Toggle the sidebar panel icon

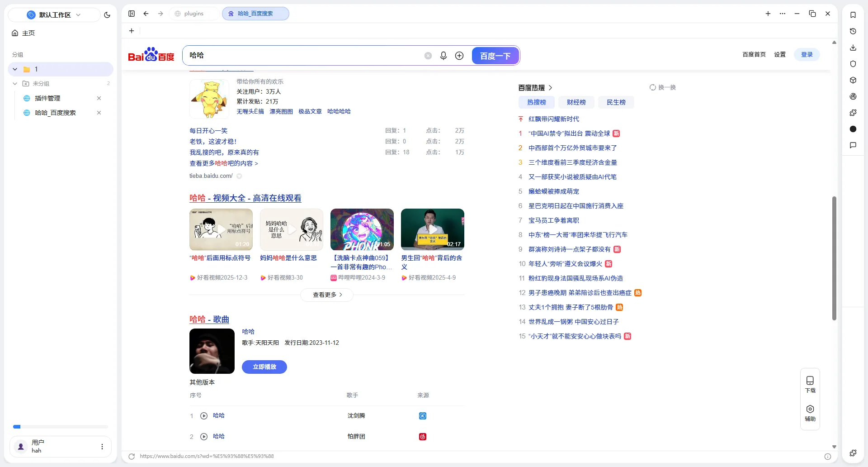click(x=132, y=14)
